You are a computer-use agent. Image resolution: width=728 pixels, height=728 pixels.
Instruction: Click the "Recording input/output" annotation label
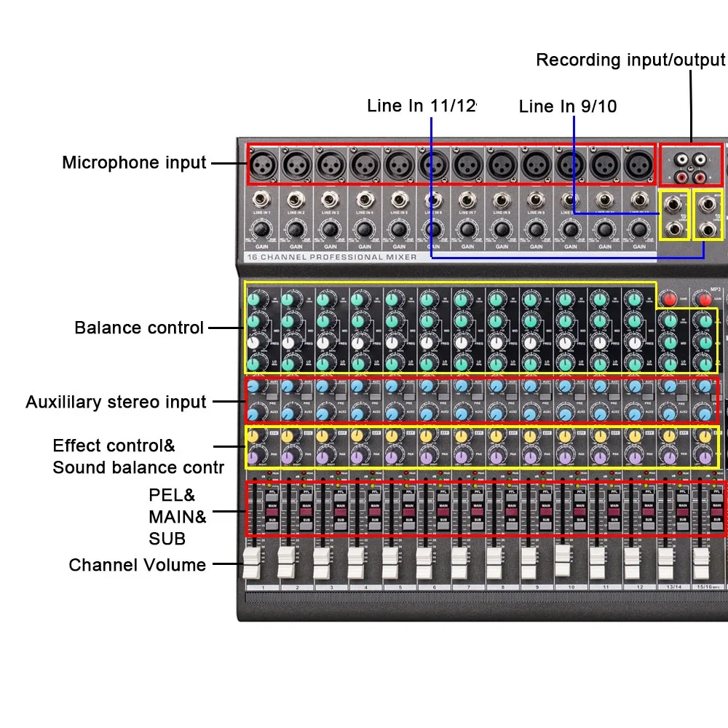(630, 60)
